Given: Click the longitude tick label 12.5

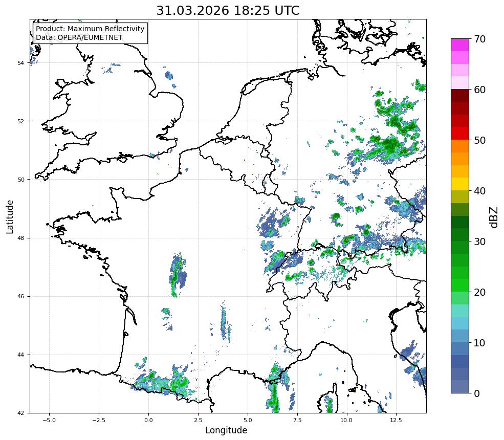Looking at the screenshot, I should pos(397,420).
